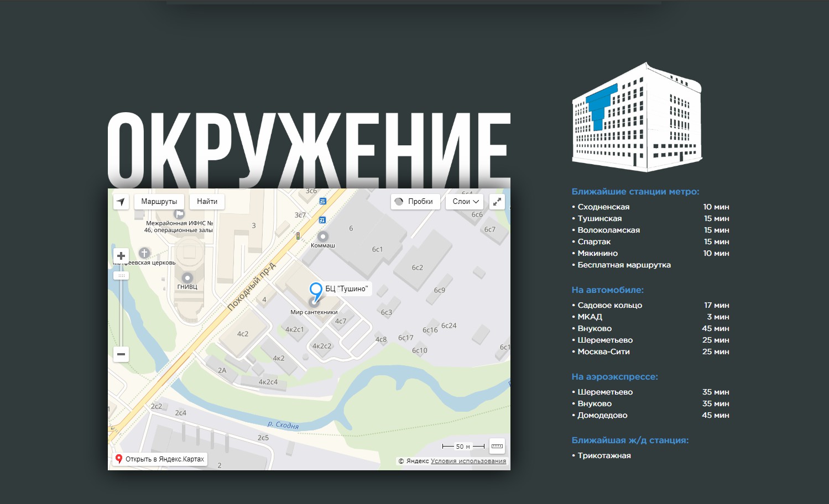Click the Маршруты button

pyautogui.click(x=159, y=201)
